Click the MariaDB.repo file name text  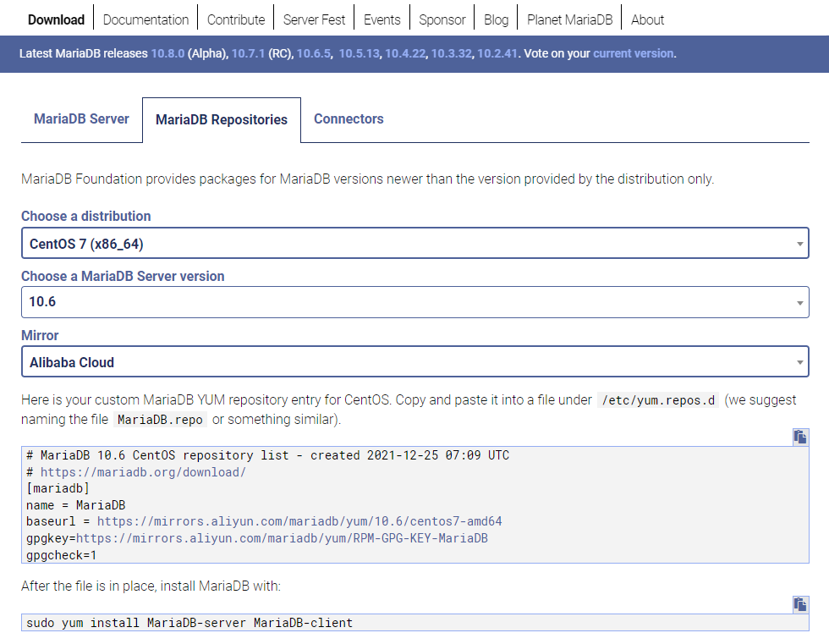tap(160, 420)
